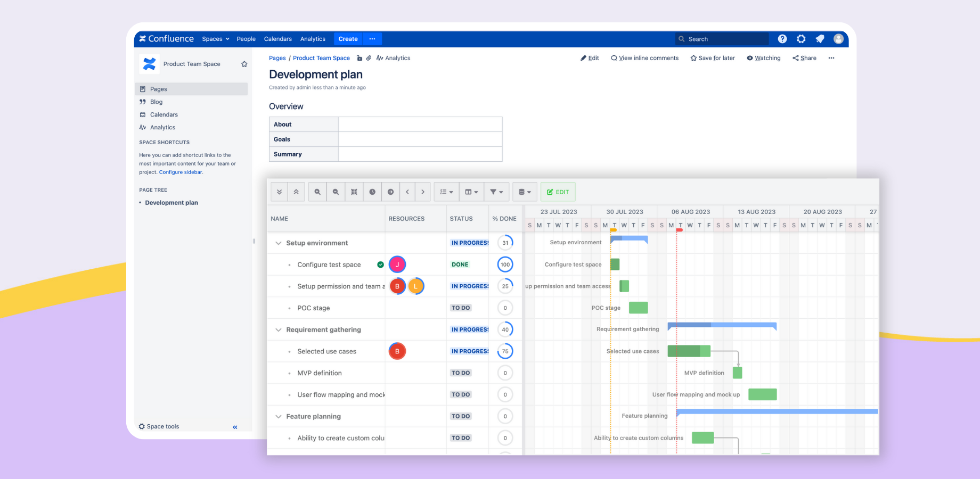Click the Analytics icon in the sidebar
The image size is (980, 479).
[x=142, y=127]
